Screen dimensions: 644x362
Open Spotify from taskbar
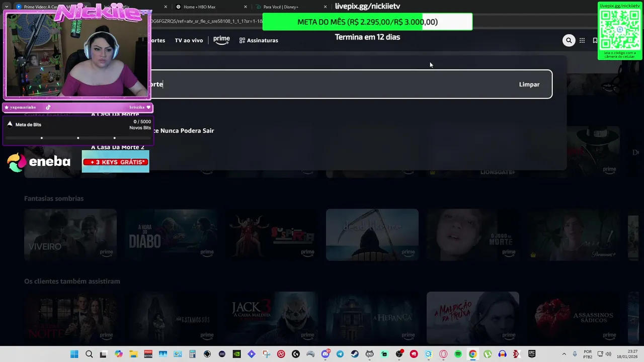tap(458, 354)
